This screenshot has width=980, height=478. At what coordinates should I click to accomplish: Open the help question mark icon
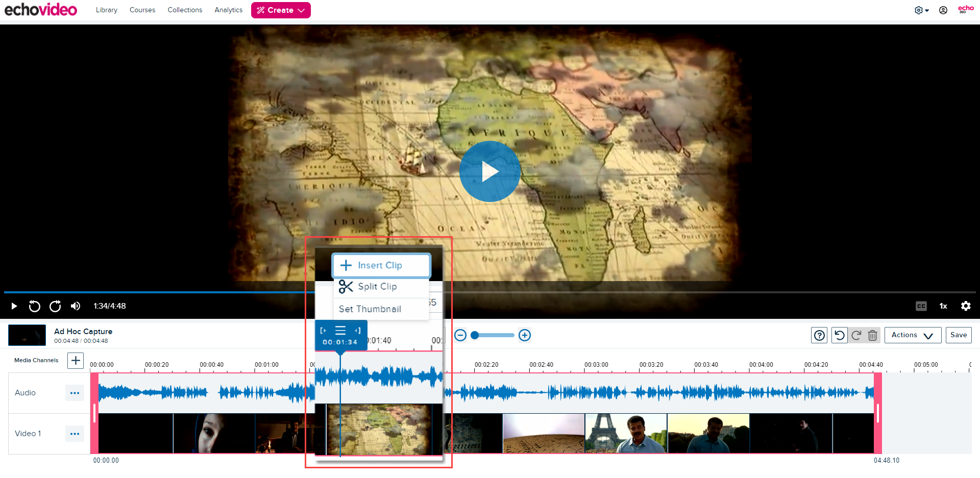[819, 335]
